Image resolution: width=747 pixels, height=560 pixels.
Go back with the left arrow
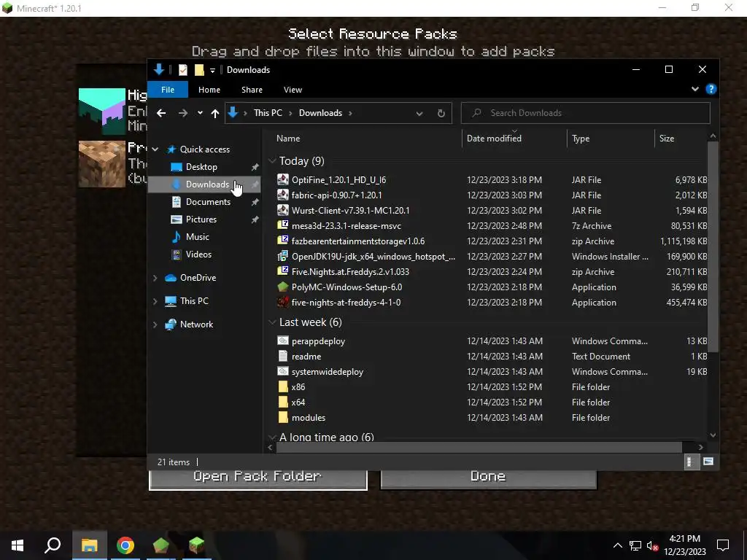(161, 113)
